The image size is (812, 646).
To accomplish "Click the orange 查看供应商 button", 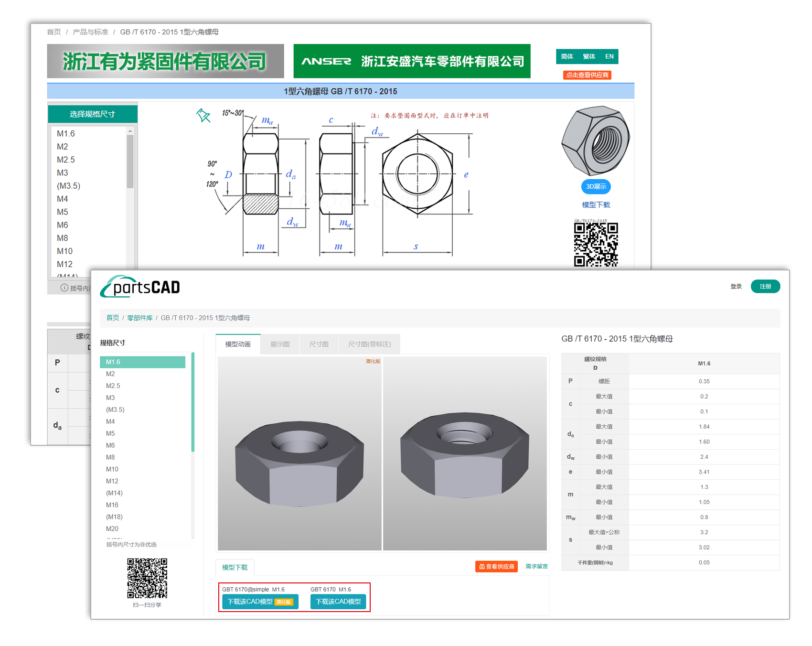I will 497,567.
